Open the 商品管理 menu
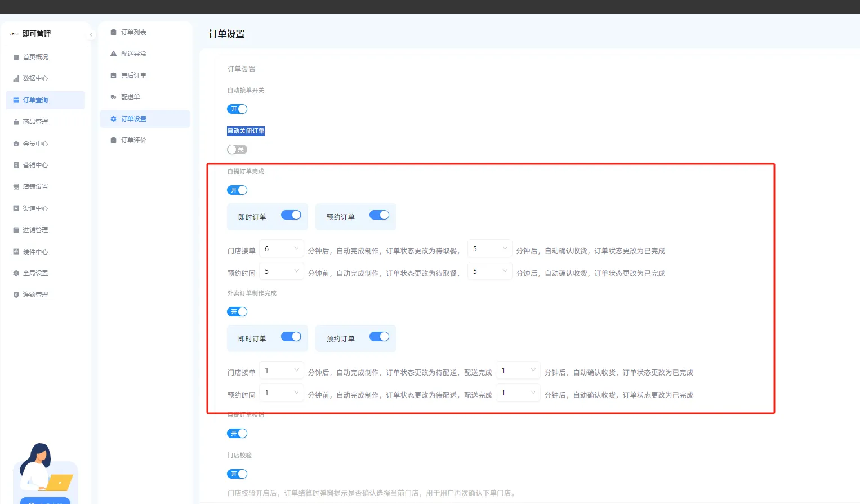 [45, 122]
